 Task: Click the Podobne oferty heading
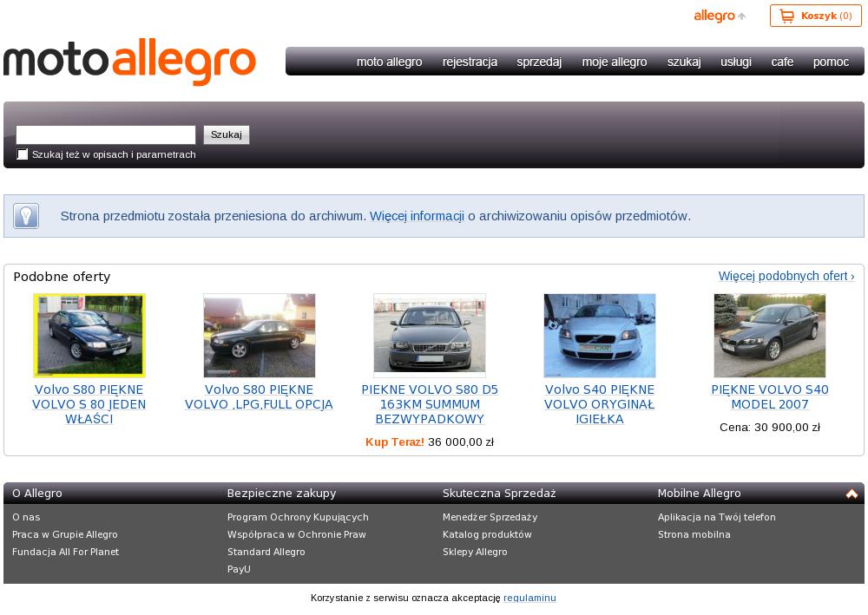[62, 277]
